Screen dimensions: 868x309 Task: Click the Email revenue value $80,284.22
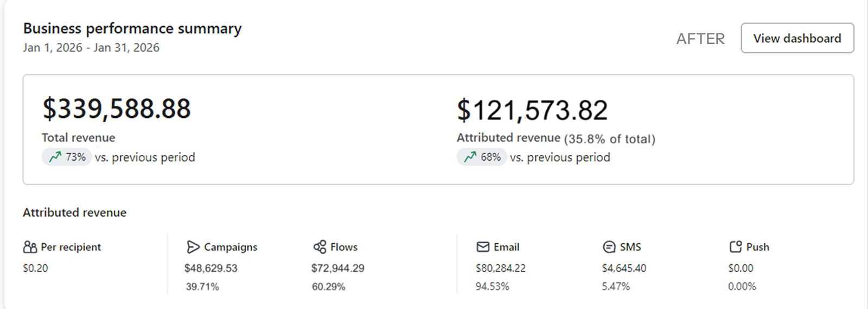click(500, 268)
